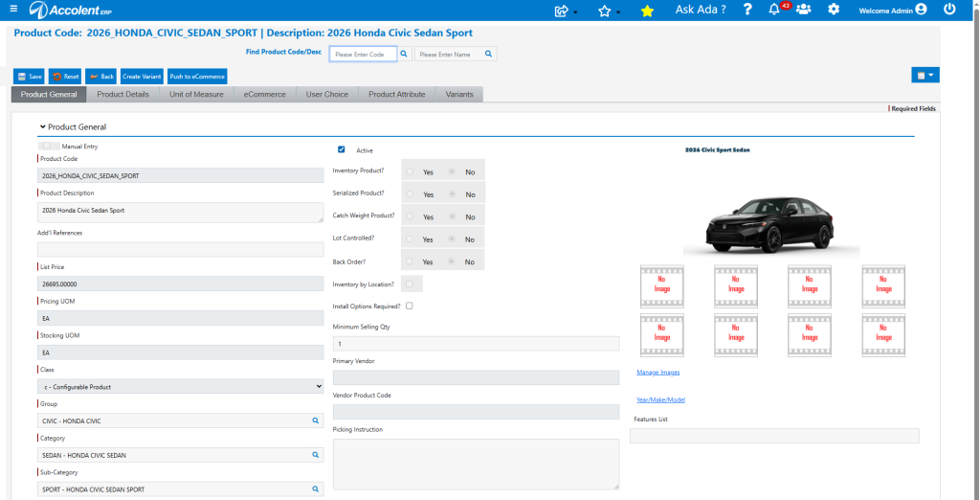The width and height of the screenshot is (980, 500).
Task: Open the Unit of Measure tab
Action: tap(196, 95)
